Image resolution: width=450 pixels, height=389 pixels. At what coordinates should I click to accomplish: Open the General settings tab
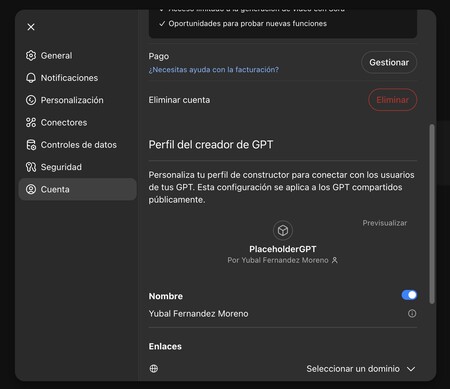[x=77, y=55]
